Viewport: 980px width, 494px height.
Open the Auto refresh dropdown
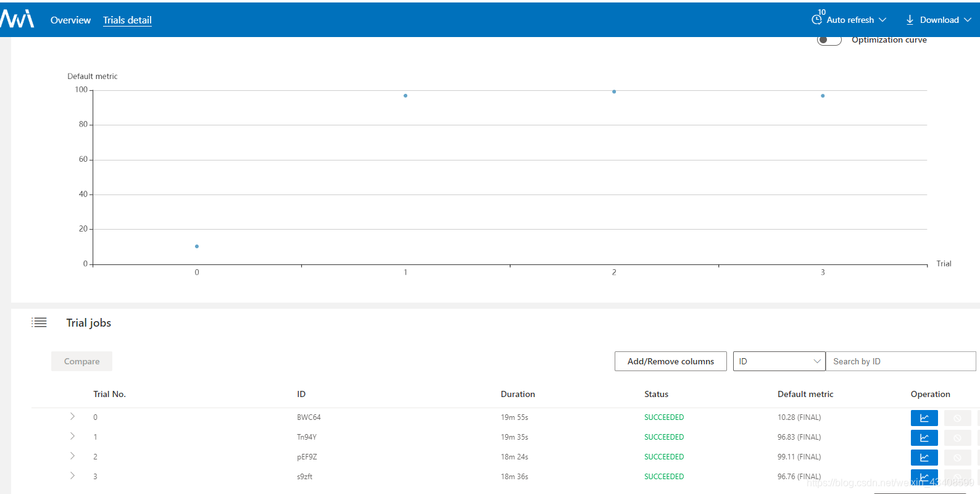[856, 20]
